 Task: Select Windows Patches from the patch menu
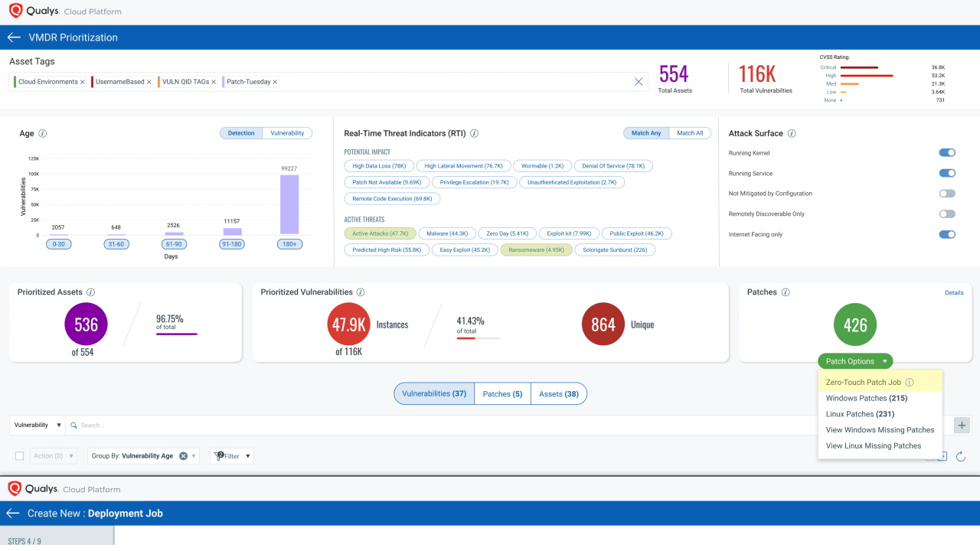tap(865, 398)
